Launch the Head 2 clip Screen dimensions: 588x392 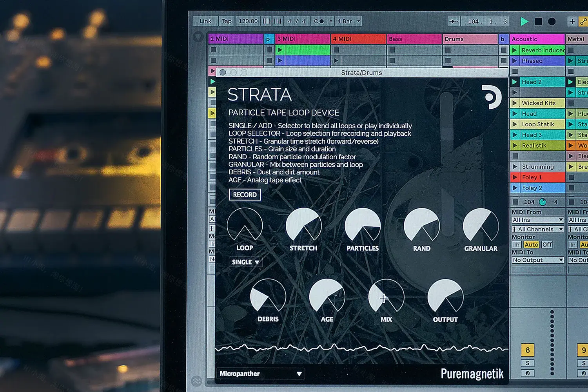click(515, 82)
